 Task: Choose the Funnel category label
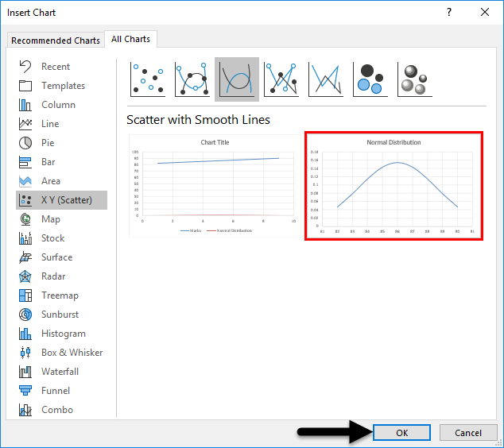[x=56, y=391]
